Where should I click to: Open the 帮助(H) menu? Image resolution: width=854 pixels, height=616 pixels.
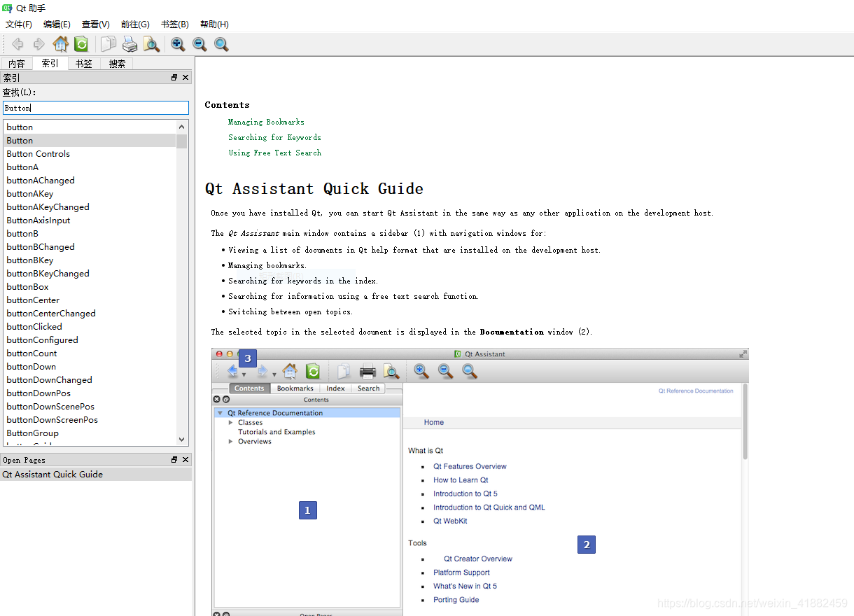[214, 24]
